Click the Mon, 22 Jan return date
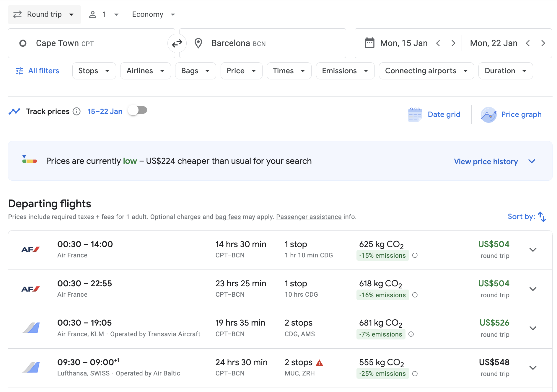The width and height of the screenshot is (557, 392). (x=494, y=43)
